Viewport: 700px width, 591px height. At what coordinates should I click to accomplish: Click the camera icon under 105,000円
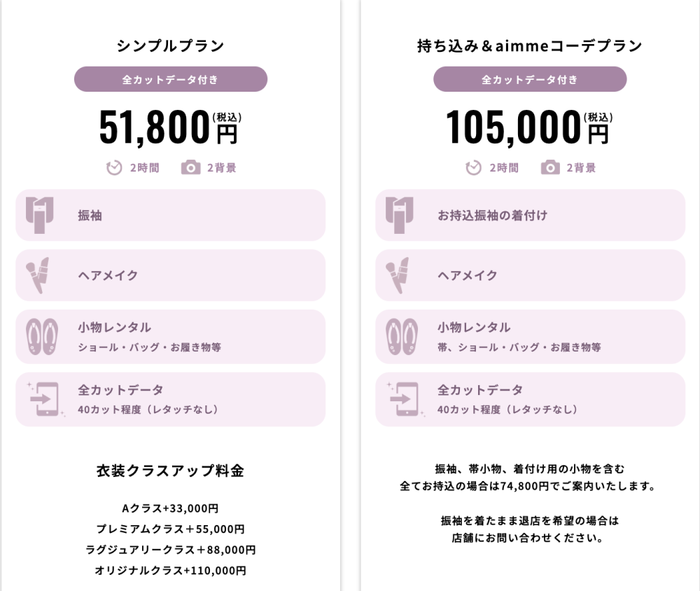click(x=550, y=168)
